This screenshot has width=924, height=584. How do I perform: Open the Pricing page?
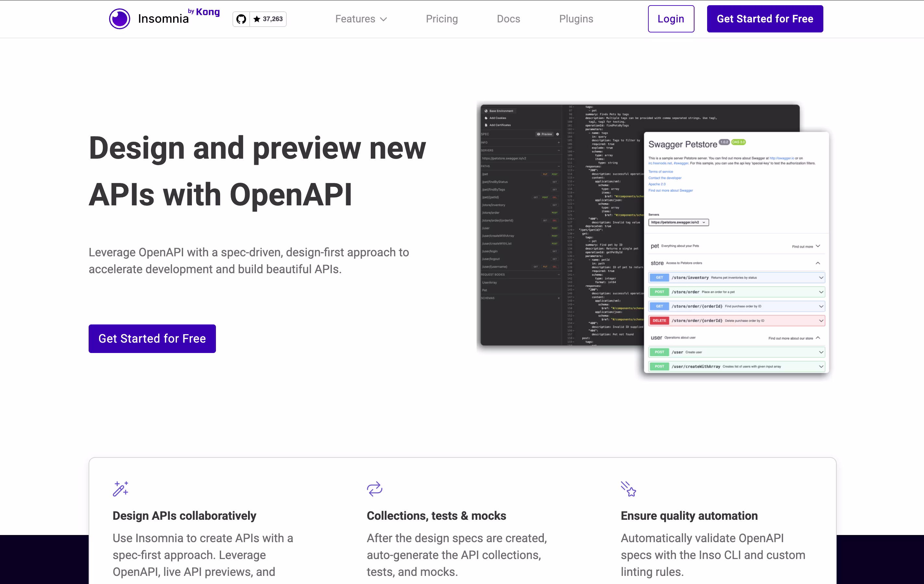point(442,19)
